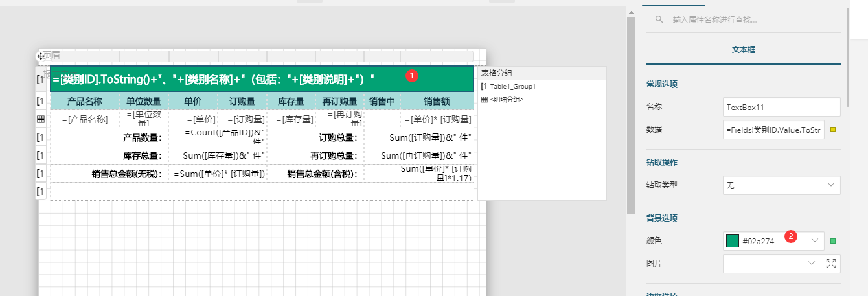Viewport: 868px width, 296px height.
Task: Select the detail row handle icon on table left
Action: point(41,119)
